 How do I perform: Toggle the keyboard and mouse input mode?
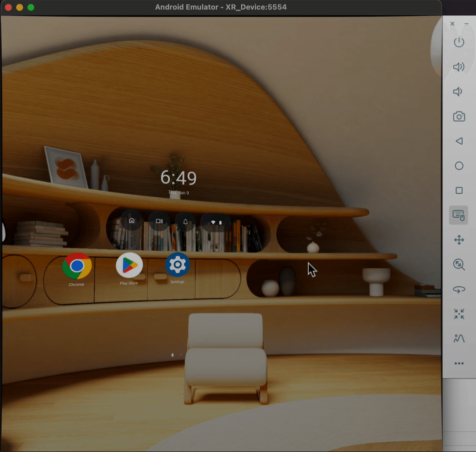(458, 215)
